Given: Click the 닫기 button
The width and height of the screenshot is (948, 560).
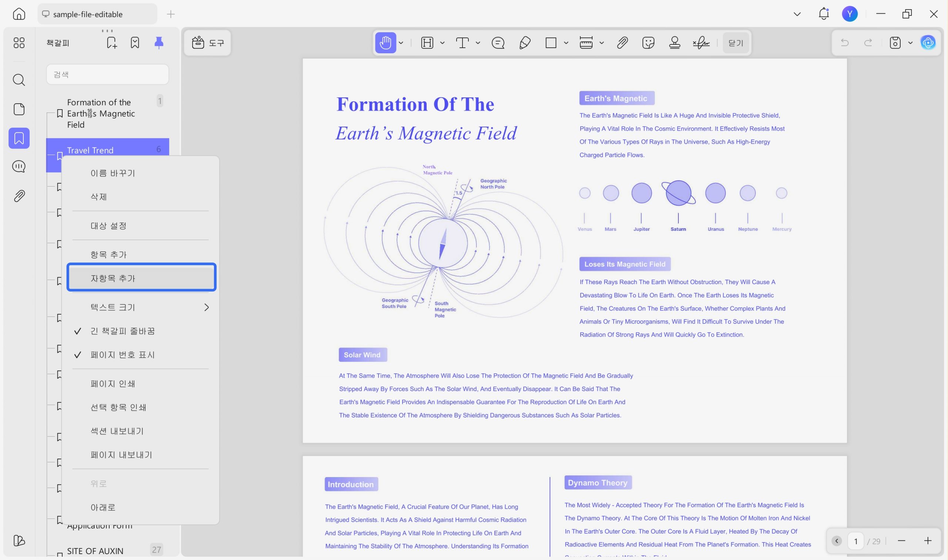Looking at the screenshot, I should pos(735,43).
